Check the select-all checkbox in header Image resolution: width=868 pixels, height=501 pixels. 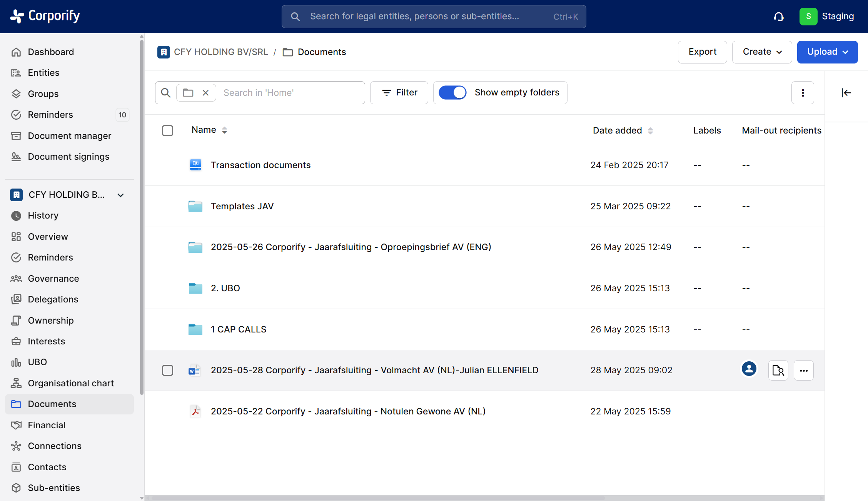coord(167,130)
